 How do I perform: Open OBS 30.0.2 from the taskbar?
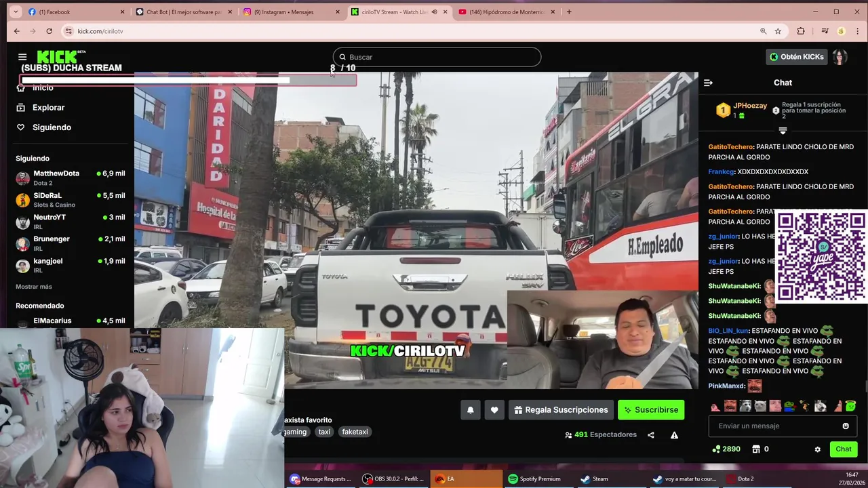(394, 479)
